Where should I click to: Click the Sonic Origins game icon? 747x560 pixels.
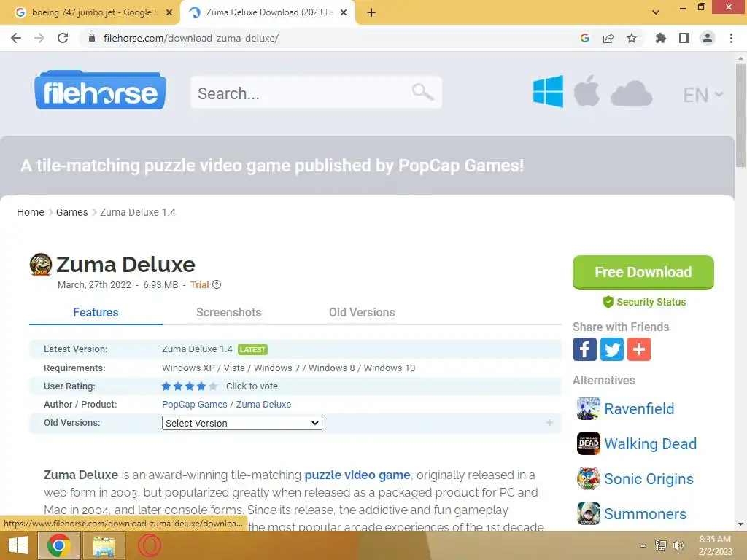(x=589, y=478)
